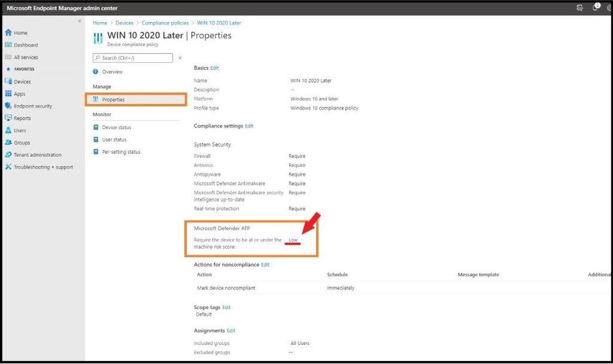
Task: Open the Reports icon in sidebar
Action: click(x=8, y=118)
